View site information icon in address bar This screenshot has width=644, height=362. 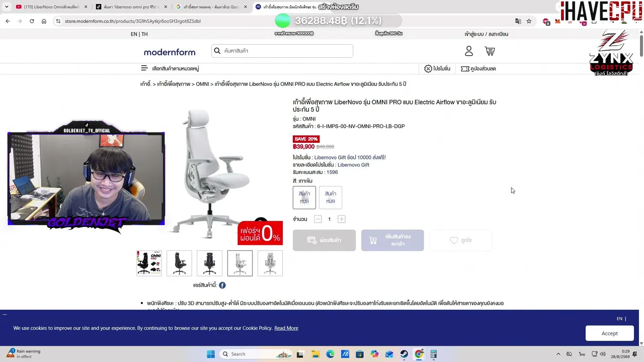[58, 21]
